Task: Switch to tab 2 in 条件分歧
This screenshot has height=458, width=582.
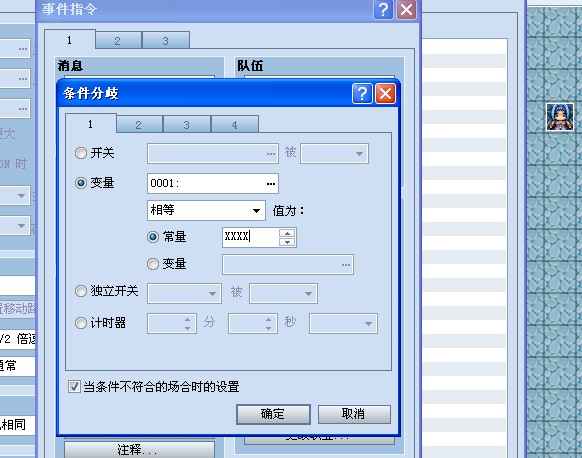Action: [139, 124]
